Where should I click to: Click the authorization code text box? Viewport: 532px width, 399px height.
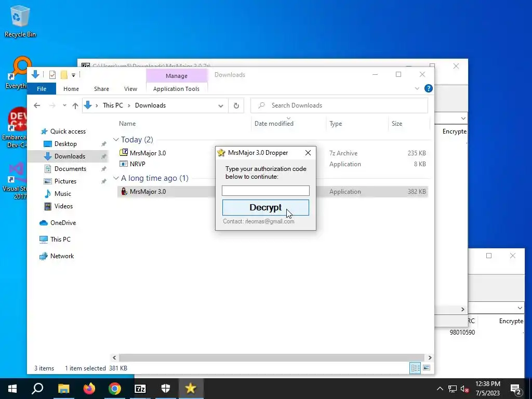click(x=265, y=191)
